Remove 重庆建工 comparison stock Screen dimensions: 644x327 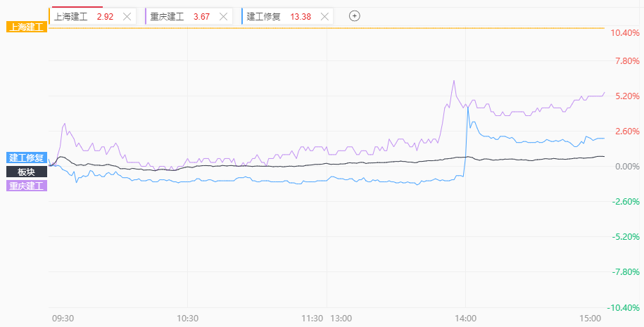click(223, 17)
